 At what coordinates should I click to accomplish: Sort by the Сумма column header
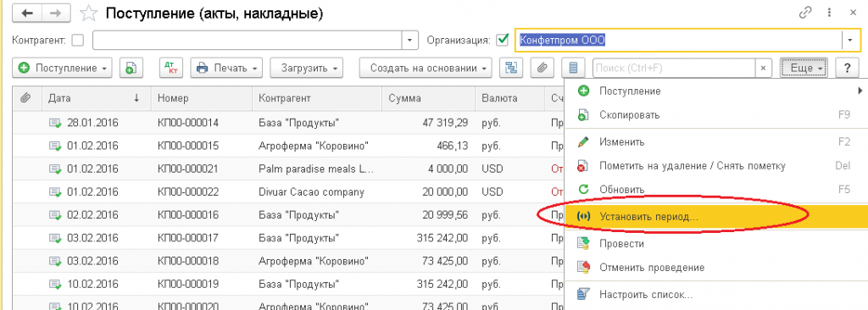click(428, 98)
